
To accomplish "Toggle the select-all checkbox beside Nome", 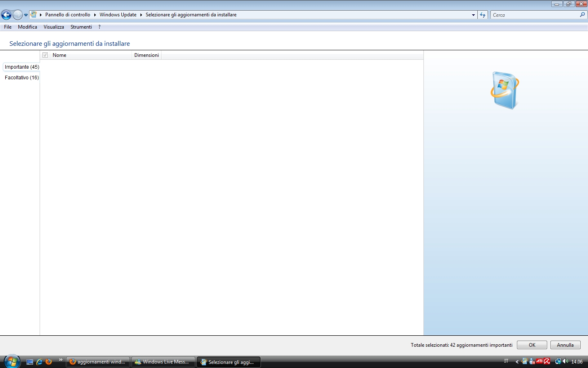I will (x=45, y=55).
